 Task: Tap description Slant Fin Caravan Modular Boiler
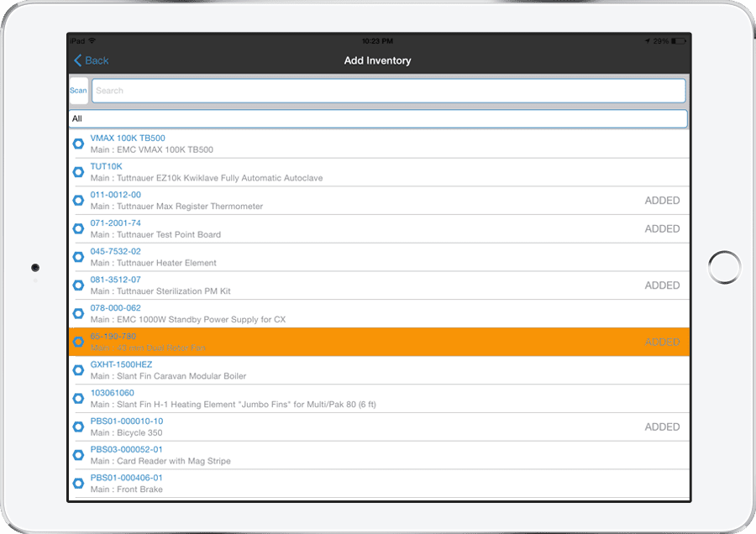[168, 376]
